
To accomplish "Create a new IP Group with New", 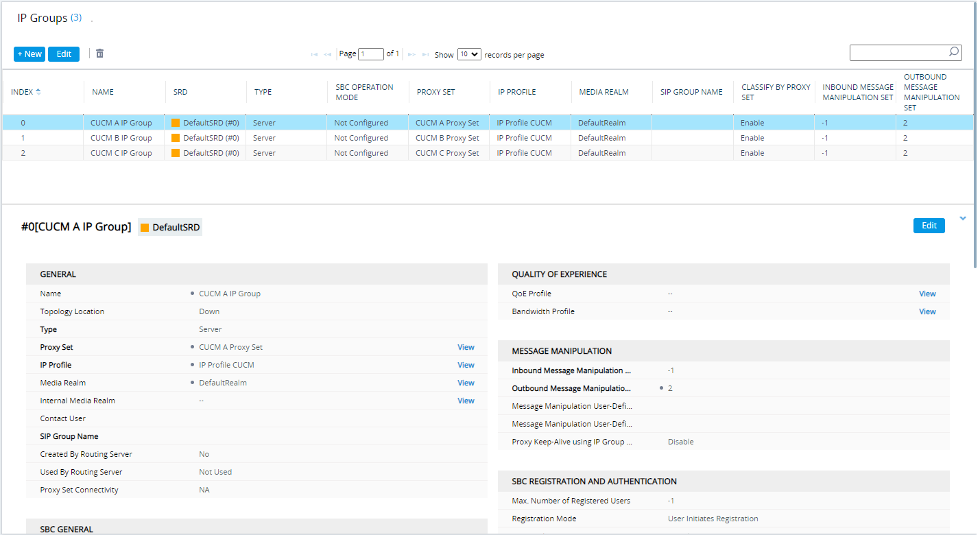I will [29, 54].
